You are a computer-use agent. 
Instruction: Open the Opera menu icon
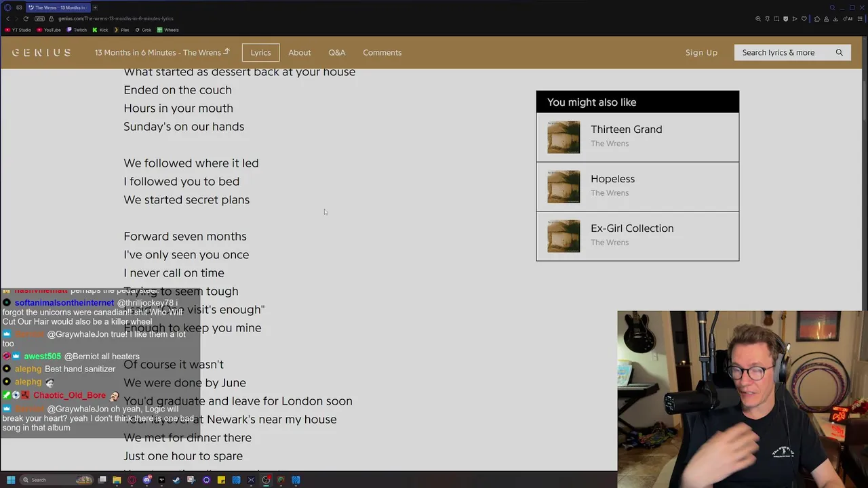(8, 7)
